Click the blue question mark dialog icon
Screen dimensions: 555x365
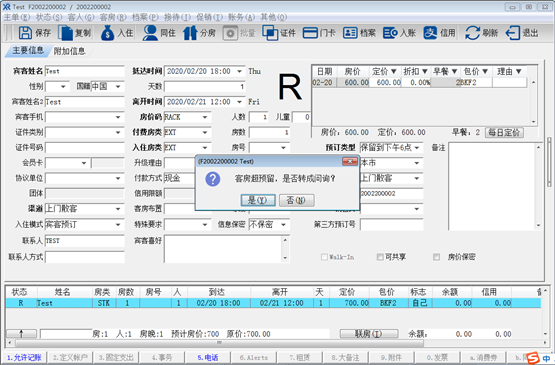tap(213, 179)
